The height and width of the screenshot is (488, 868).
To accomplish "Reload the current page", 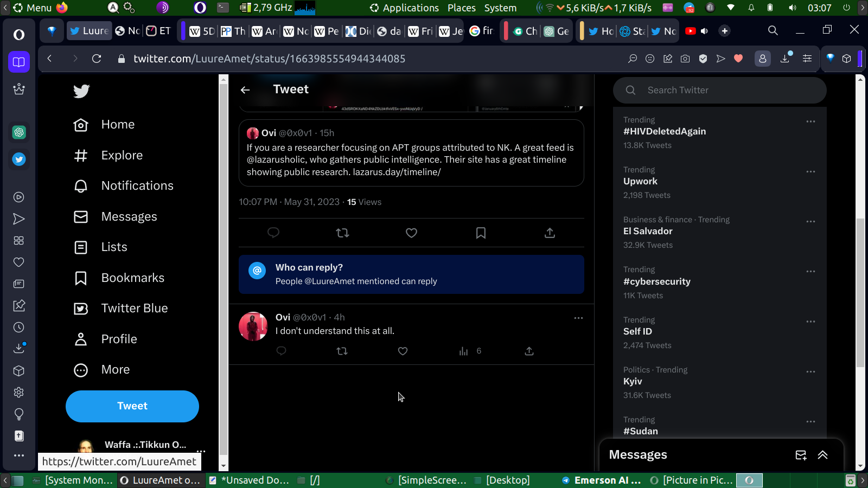I will coord(97,59).
